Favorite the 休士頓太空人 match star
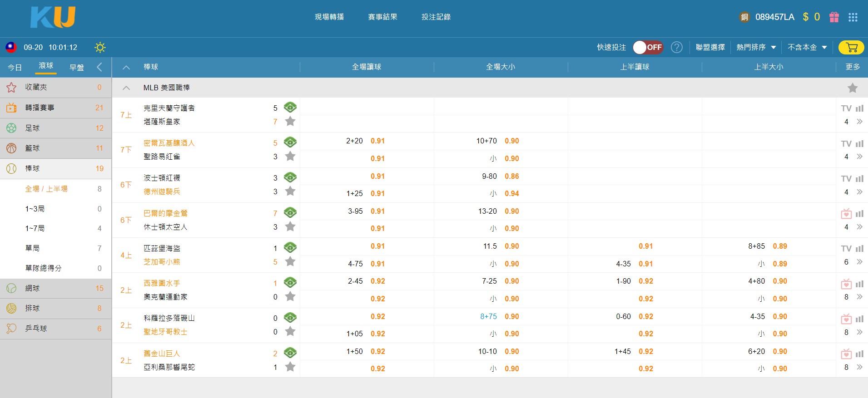The image size is (868, 398). click(290, 226)
